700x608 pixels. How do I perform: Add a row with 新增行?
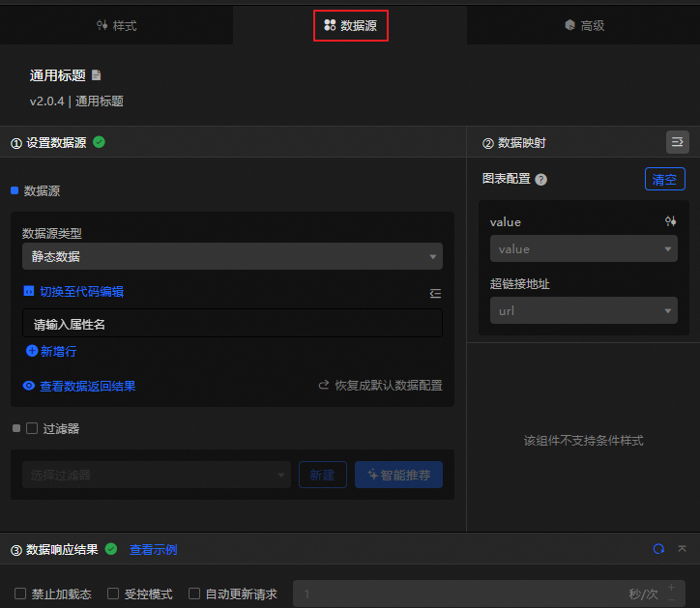[x=58, y=351]
